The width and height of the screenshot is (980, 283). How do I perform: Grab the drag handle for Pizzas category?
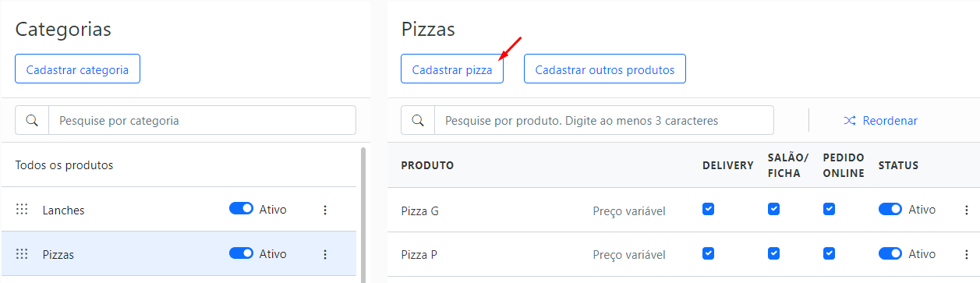(x=22, y=254)
